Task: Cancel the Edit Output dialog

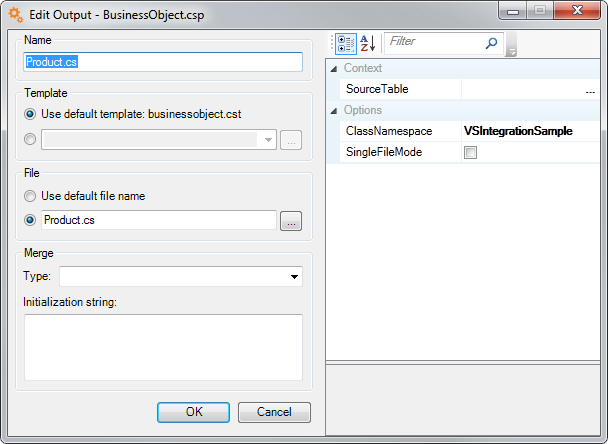Action: pos(274,412)
